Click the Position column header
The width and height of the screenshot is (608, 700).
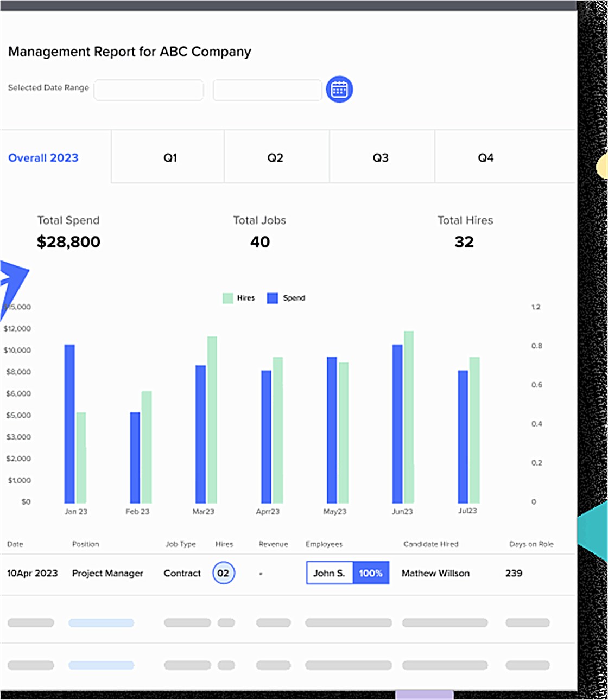86,544
